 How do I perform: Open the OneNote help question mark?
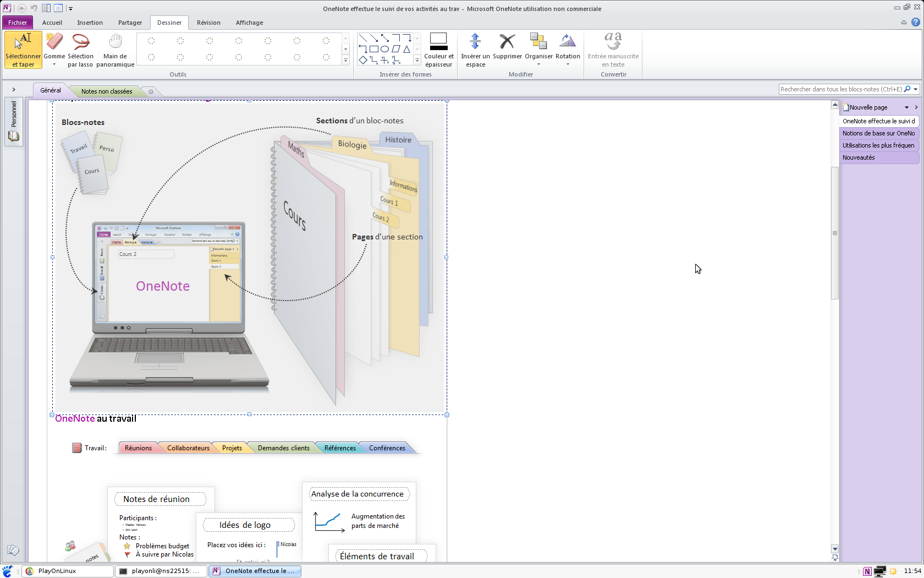(x=915, y=23)
